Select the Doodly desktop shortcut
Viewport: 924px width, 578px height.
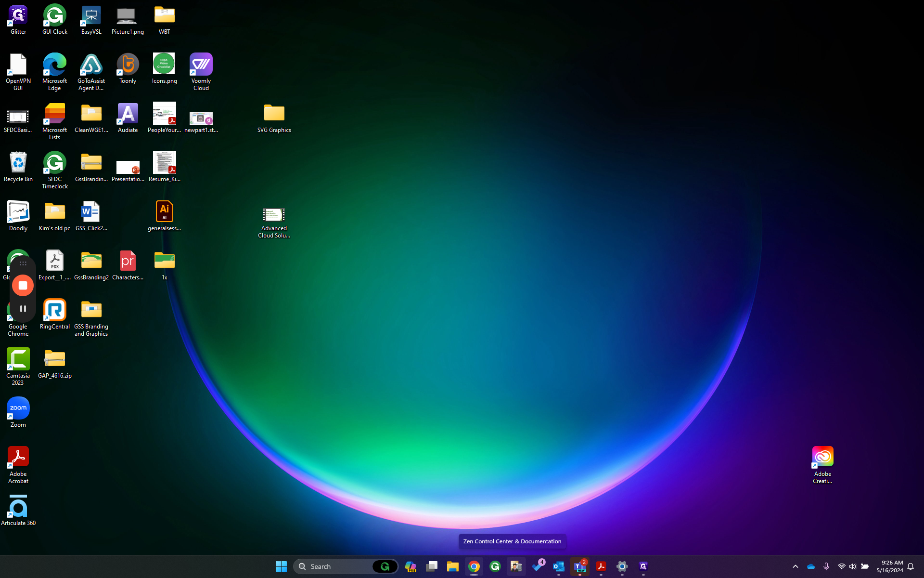click(18, 216)
